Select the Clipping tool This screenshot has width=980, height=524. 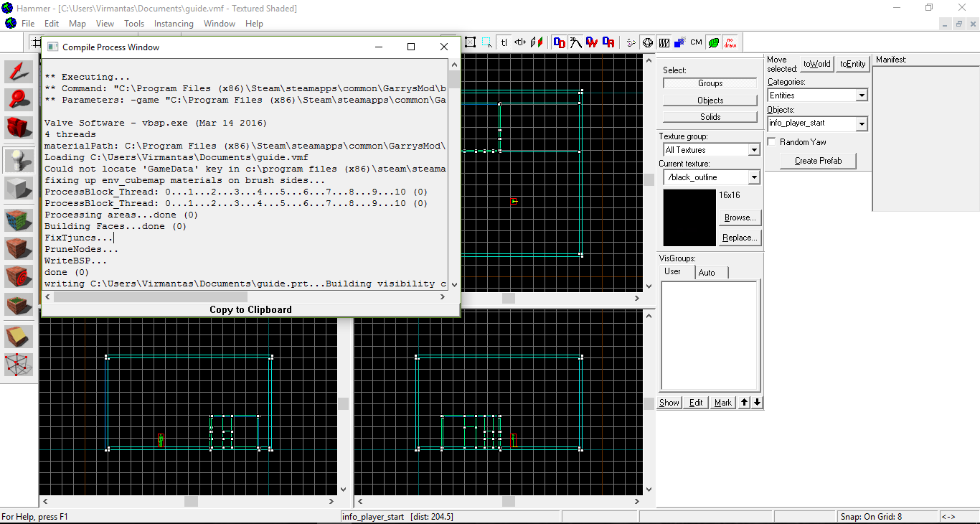[x=19, y=337]
